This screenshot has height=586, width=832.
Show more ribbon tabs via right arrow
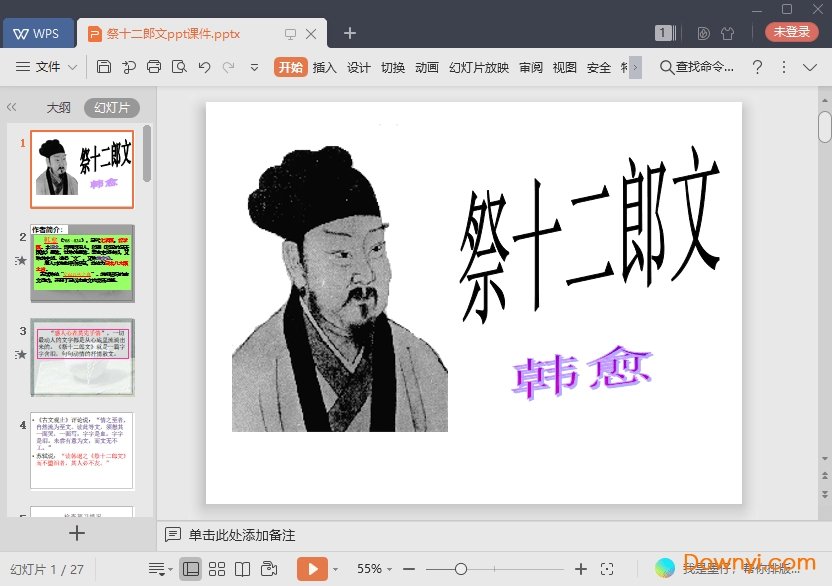[x=635, y=67]
